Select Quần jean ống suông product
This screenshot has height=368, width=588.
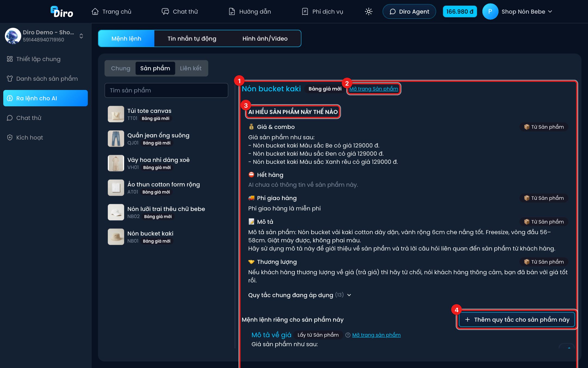click(x=166, y=138)
